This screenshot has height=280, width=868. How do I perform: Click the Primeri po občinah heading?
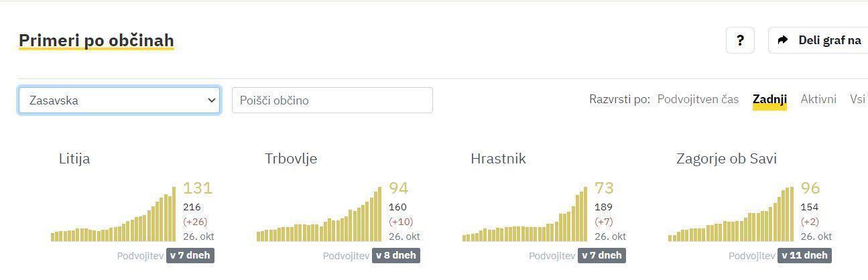tap(97, 40)
